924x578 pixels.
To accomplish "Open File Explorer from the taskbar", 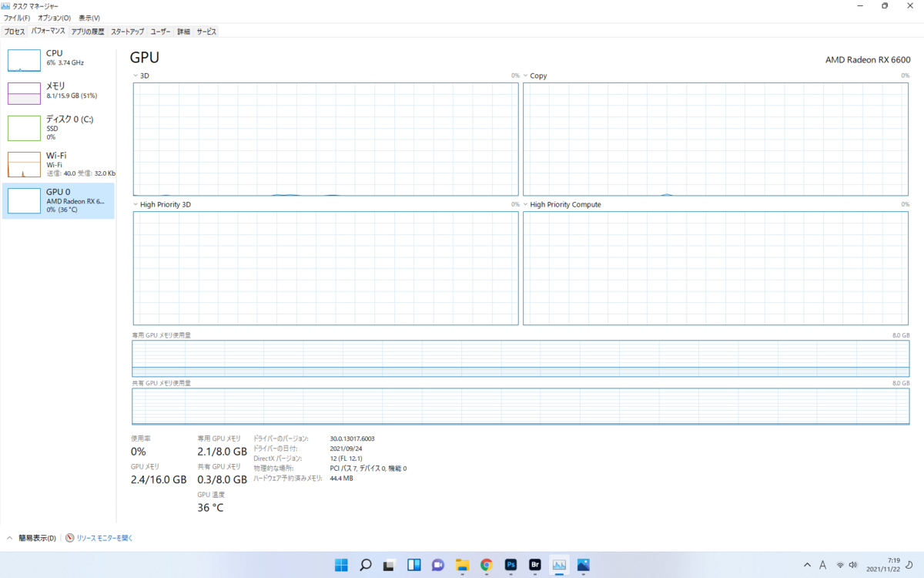I will tap(463, 565).
